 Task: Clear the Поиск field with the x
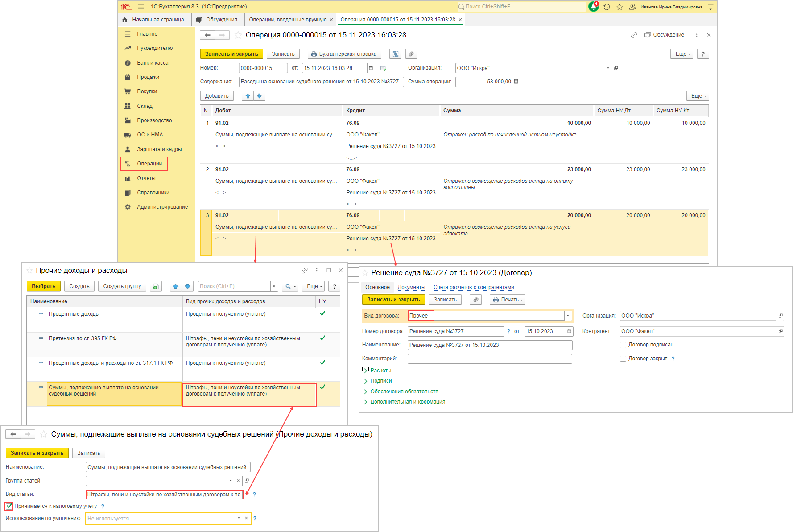click(x=274, y=286)
